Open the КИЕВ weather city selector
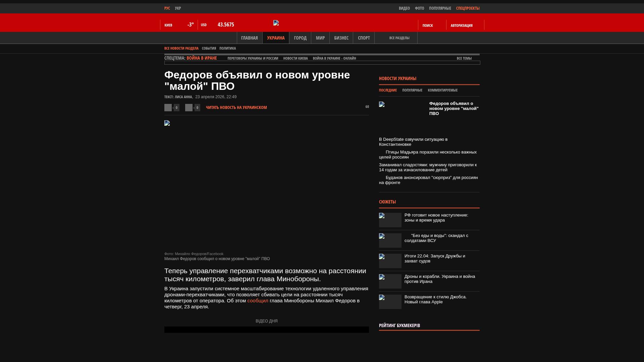This screenshot has width=644, height=362. tap(168, 25)
